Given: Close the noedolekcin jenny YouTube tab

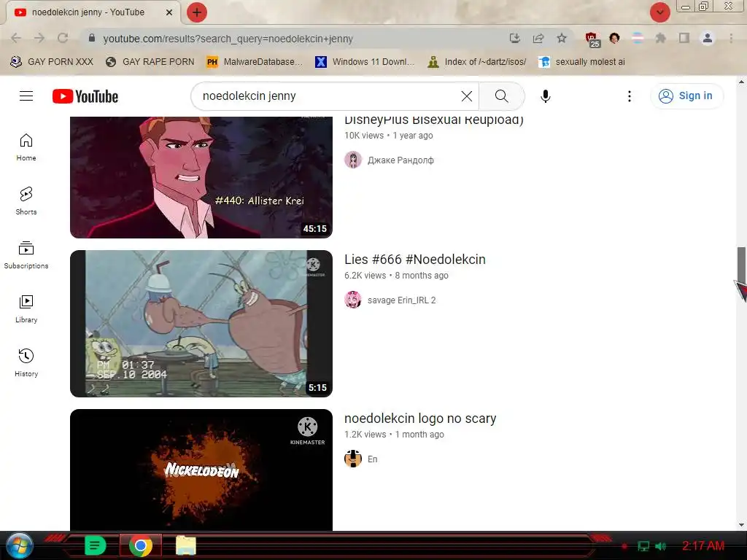Looking at the screenshot, I should coord(169,12).
